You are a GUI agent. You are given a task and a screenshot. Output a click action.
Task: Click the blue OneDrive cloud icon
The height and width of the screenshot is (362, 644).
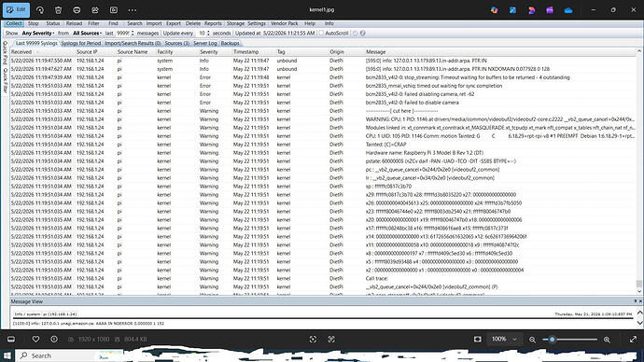coord(568,10)
